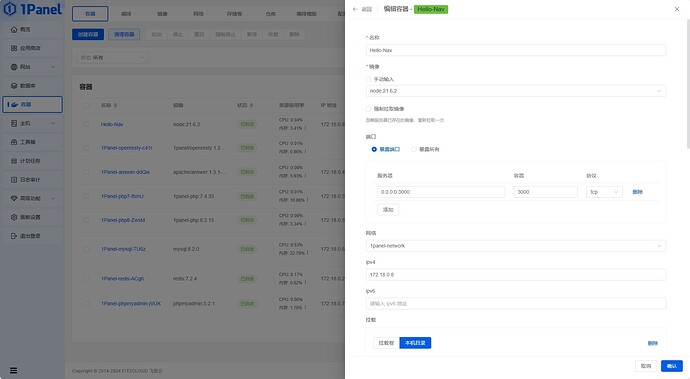Open the home overview sidebar icon
Image resolution: width=690 pixels, height=379 pixels.
14,29
